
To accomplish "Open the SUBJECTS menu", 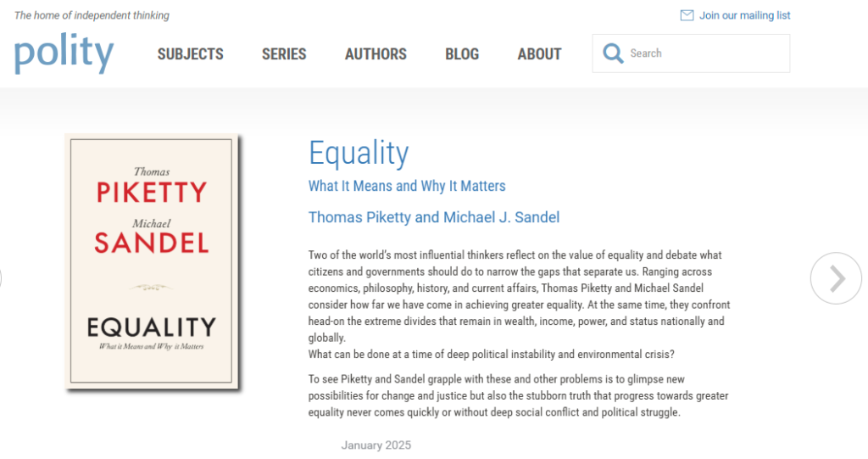I will pyautogui.click(x=191, y=54).
